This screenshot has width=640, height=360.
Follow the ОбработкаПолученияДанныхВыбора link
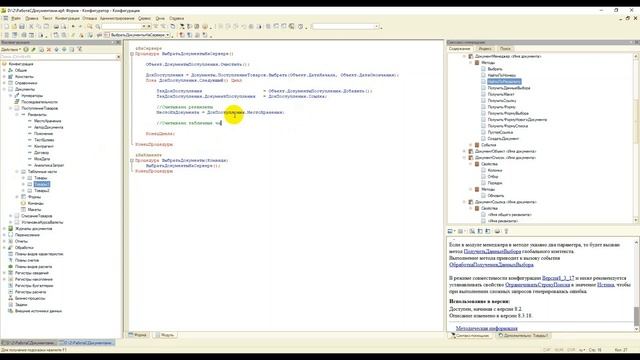point(491,265)
